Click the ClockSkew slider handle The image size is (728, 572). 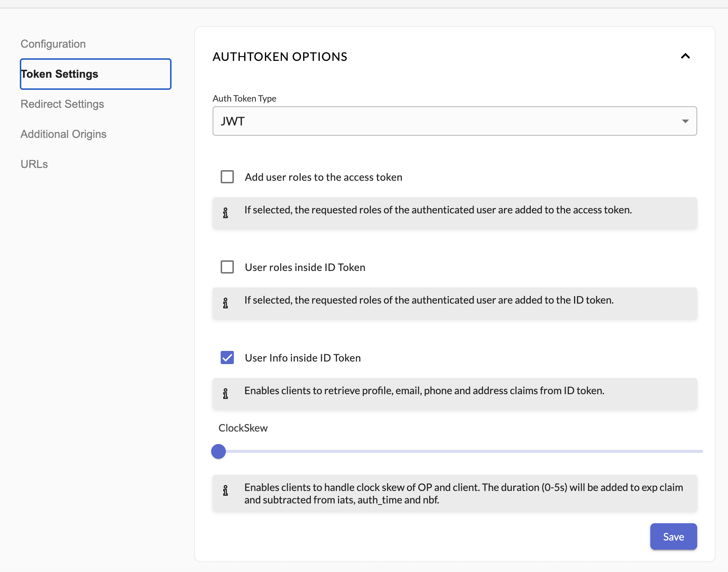click(218, 451)
